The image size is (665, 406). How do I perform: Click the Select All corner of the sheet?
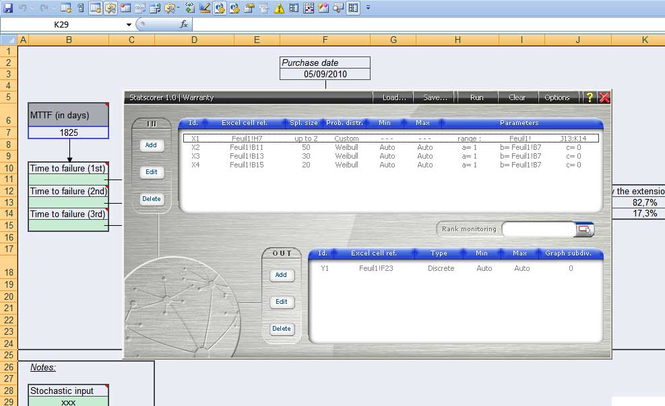(x=9, y=40)
